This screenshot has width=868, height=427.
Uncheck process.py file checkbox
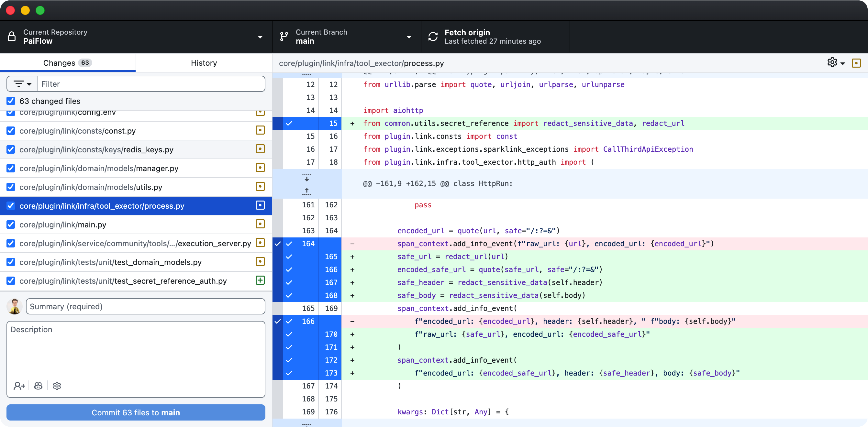[11, 206]
